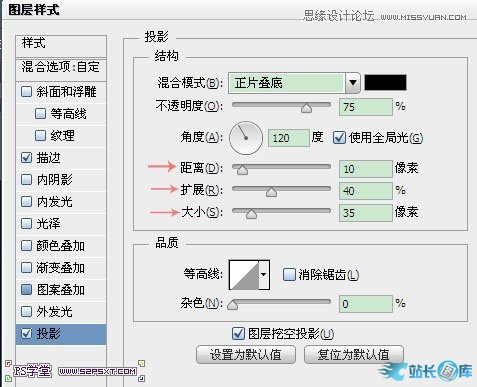Click the 复位为默认值 button
The image size is (477, 387).
coord(354,355)
